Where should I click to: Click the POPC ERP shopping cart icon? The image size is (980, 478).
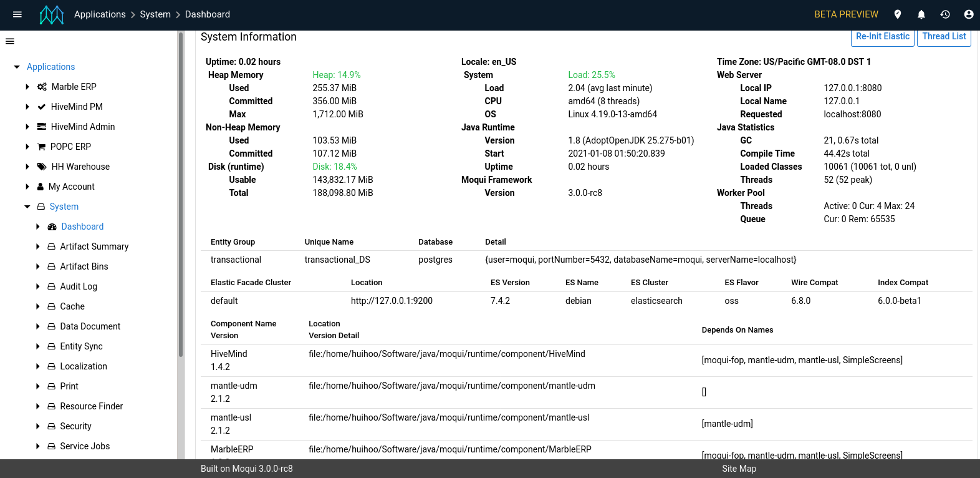pyautogui.click(x=42, y=147)
